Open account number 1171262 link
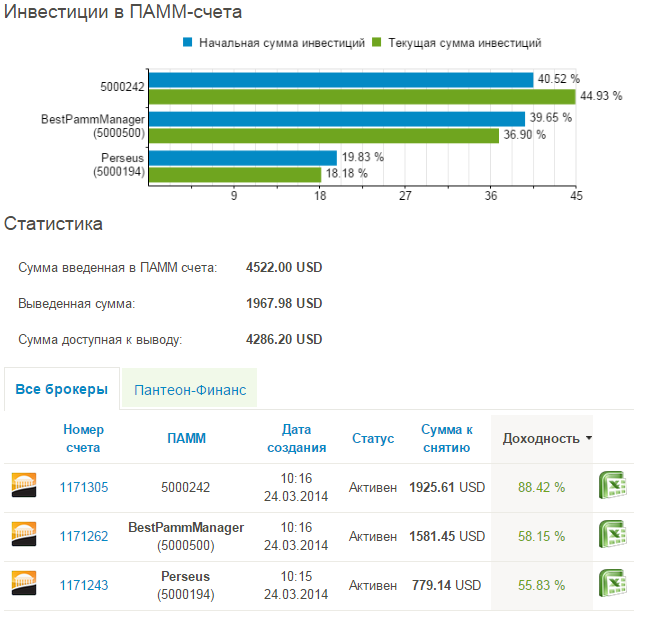The width and height of the screenshot is (645, 617). (x=84, y=536)
